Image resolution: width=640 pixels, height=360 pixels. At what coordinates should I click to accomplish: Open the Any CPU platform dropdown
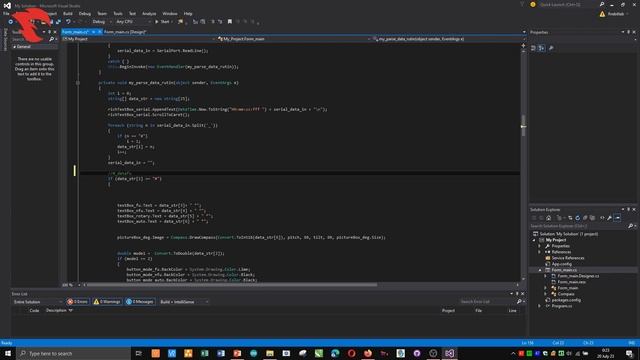[x=133, y=22]
